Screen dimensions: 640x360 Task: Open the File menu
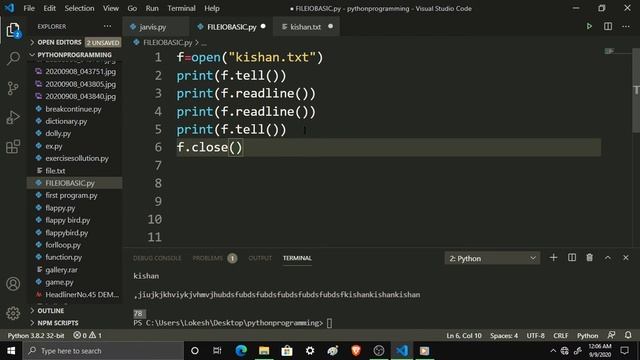click(29, 8)
